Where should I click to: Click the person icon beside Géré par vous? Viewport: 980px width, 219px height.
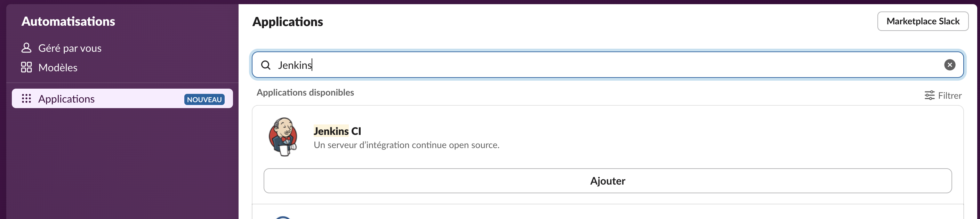(x=26, y=48)
